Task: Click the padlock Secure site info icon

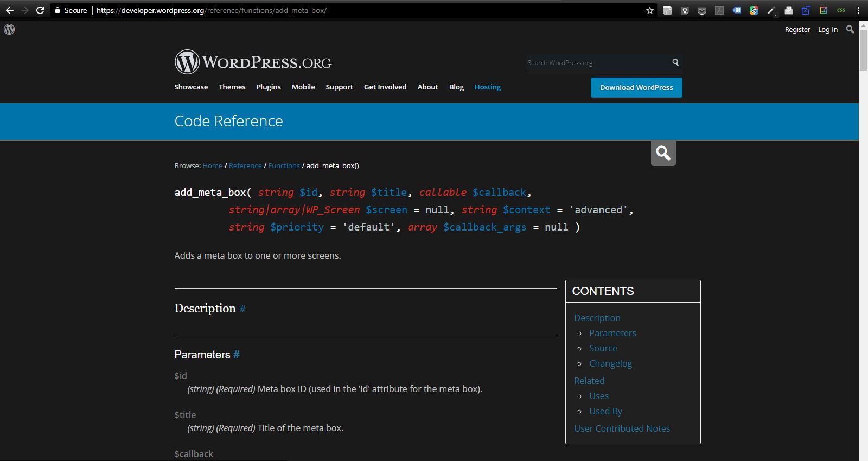Action: tap(58, 10)
